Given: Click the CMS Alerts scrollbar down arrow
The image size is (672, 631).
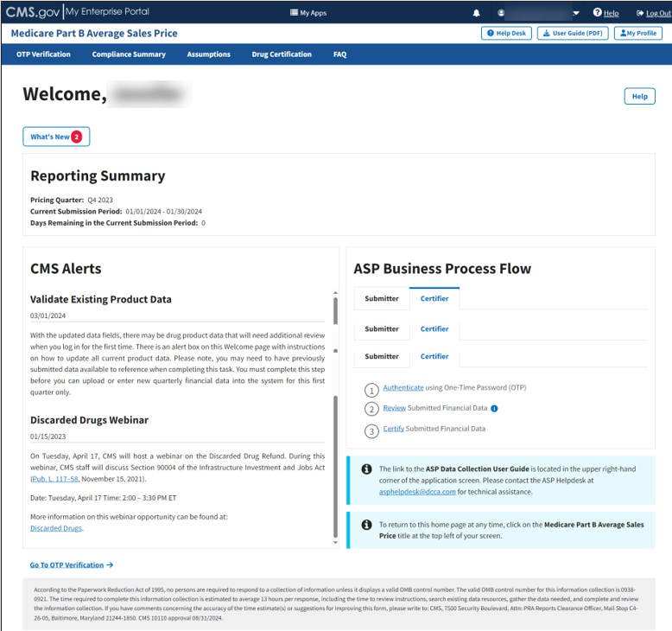Looking at the screenshot, I should point(335,543).
